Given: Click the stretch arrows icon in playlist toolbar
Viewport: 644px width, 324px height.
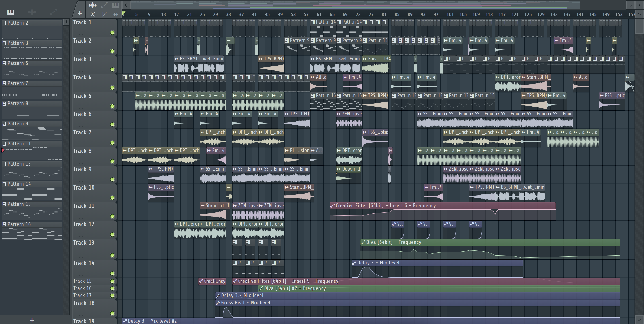Looking at the screenshot, I should (x=116, y=14).
